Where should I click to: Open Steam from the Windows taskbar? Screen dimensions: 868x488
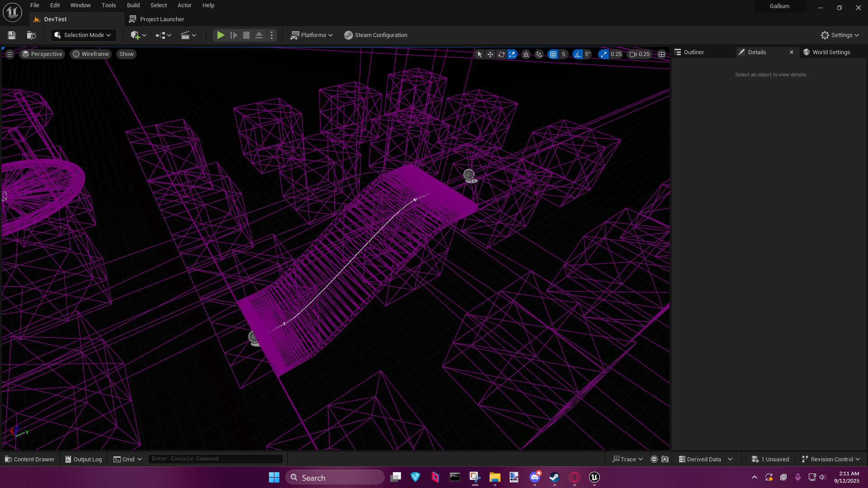tap(554, 477)
